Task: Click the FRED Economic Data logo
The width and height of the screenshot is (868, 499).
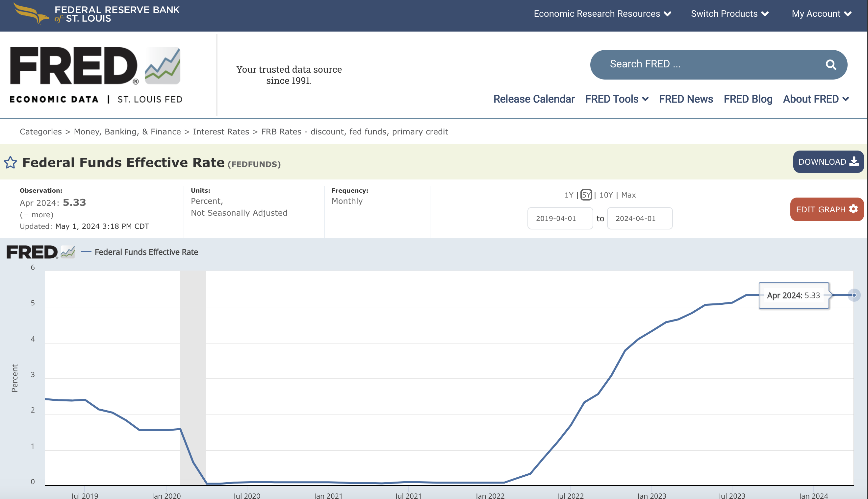Action: click(96, 75)
